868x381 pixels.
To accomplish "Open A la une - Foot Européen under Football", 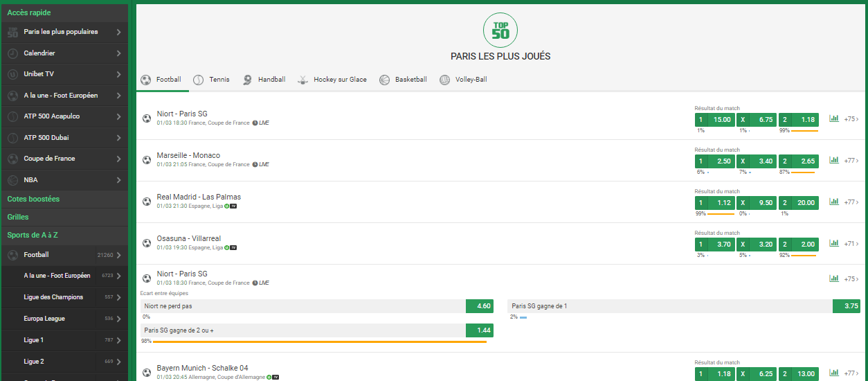I will point(64,276).
